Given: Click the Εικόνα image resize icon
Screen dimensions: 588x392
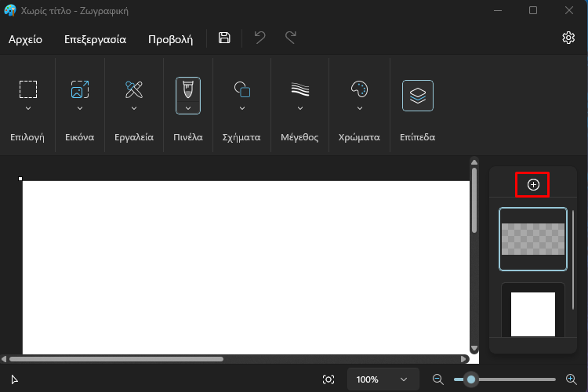Looking at the screenshot, I should coord(80,89).
